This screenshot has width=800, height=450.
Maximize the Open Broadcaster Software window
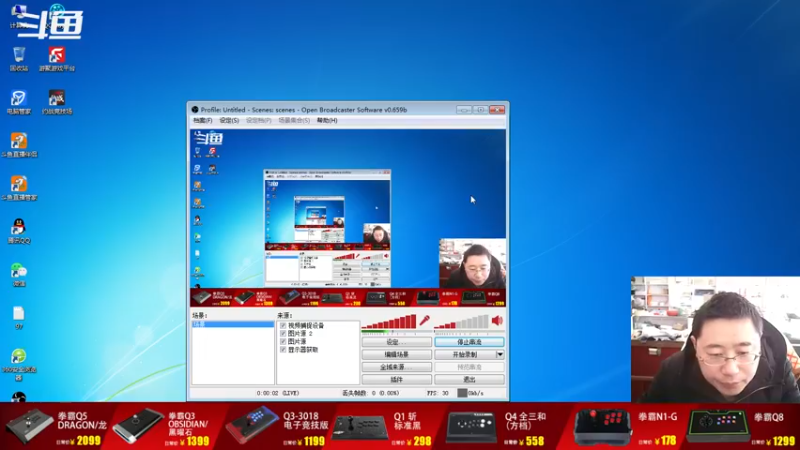[480, 110]
